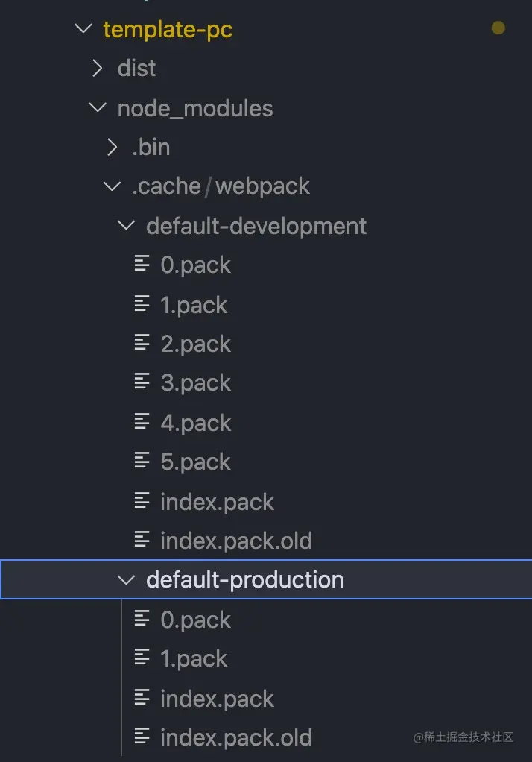Collapse the default-development folder
532x762 pixels.
coord(127,225)
